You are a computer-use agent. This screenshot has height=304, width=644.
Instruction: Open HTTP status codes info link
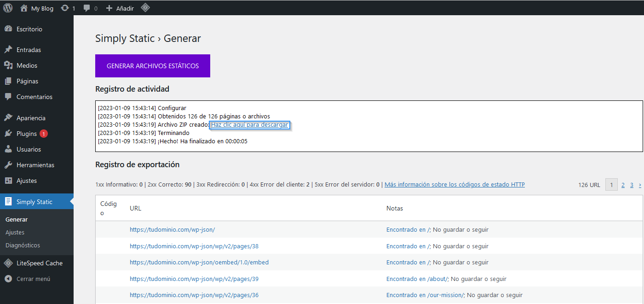click(454, 185)
